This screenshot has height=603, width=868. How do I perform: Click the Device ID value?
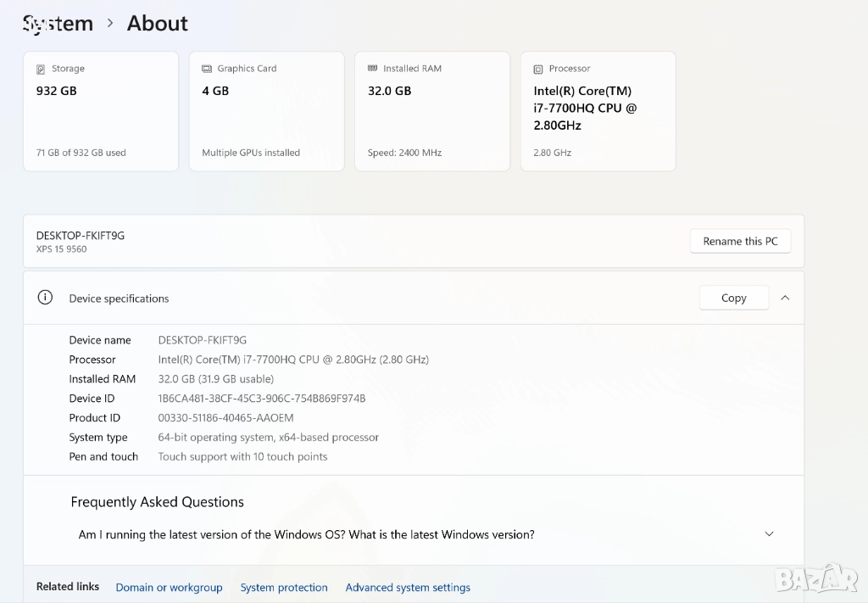coord(261,399)
